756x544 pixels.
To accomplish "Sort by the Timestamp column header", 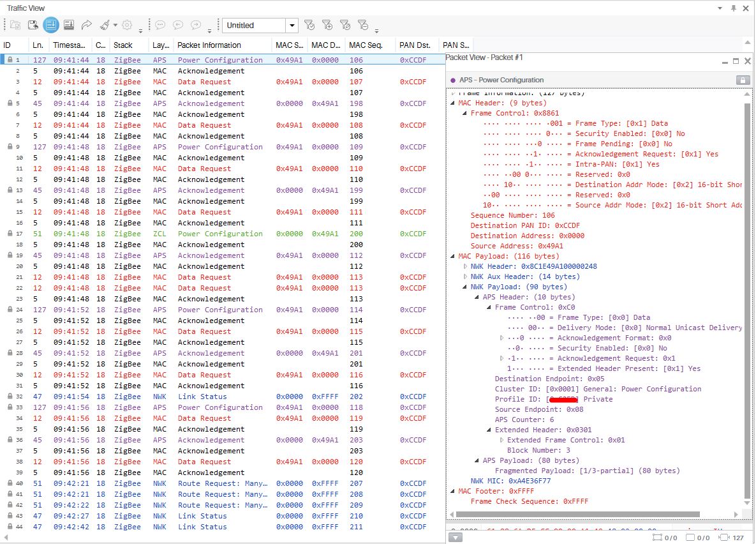I will coord(69,45).
